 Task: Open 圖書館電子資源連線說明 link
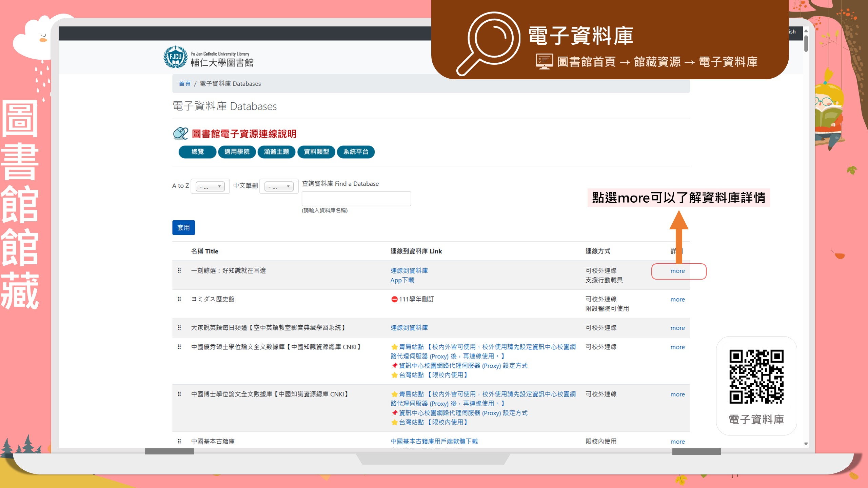244,134
